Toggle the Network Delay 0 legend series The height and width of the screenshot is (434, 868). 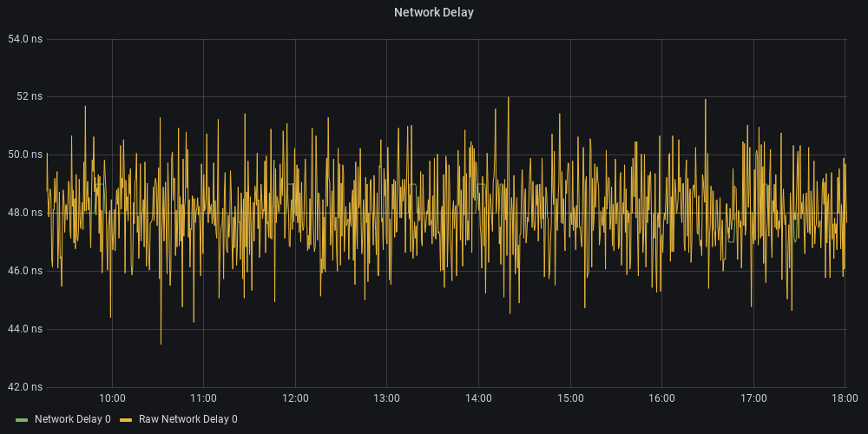pyautogui.click(x=73, y=419)
